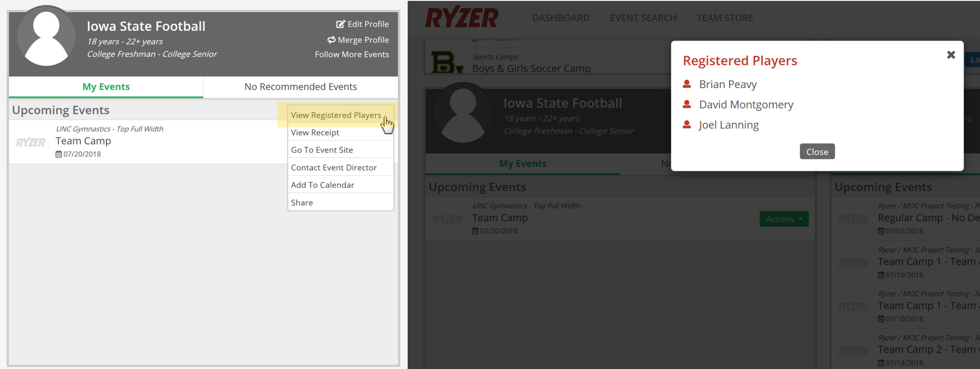Click the person icon beside Brian Peavy
This screenshot has width=980, height=369.
(x=687, y=84)
